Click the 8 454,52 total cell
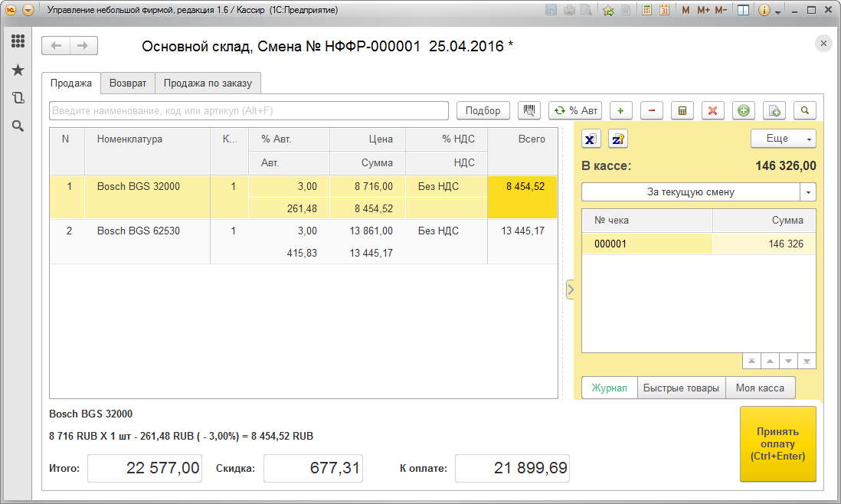This screenshot has height=504, width=841. [x=522, y=198]
